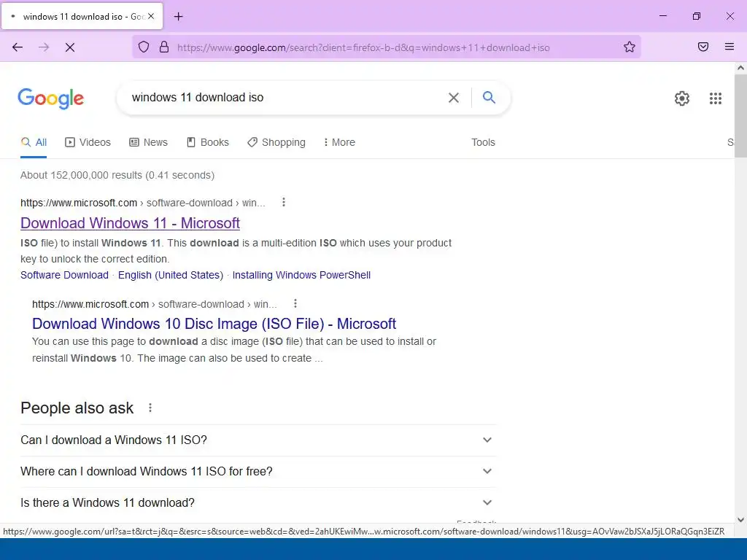Expand 'Is there a Windows 11 download?'
The width and height of the screenshot is (747, 560).
pyautogui.click(x=258, y=503)
